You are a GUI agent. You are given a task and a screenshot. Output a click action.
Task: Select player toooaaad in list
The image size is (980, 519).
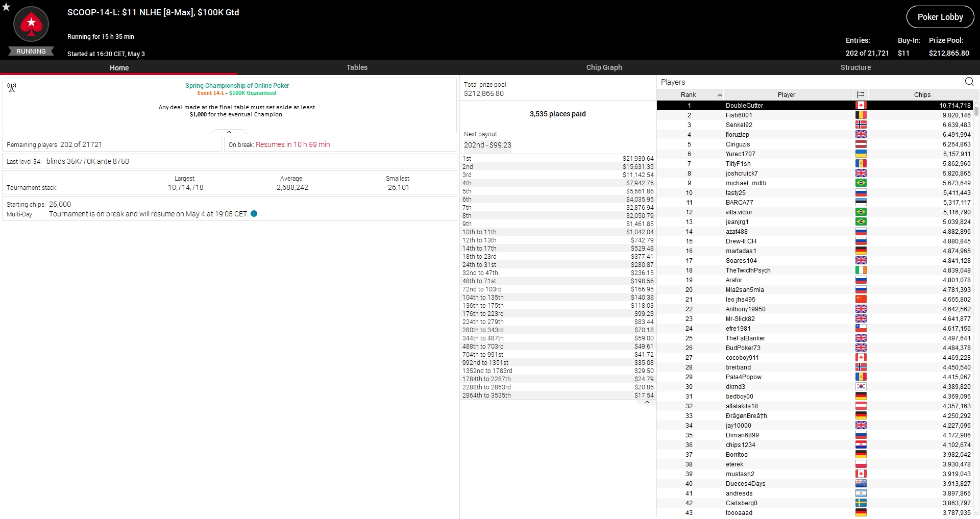815,512
